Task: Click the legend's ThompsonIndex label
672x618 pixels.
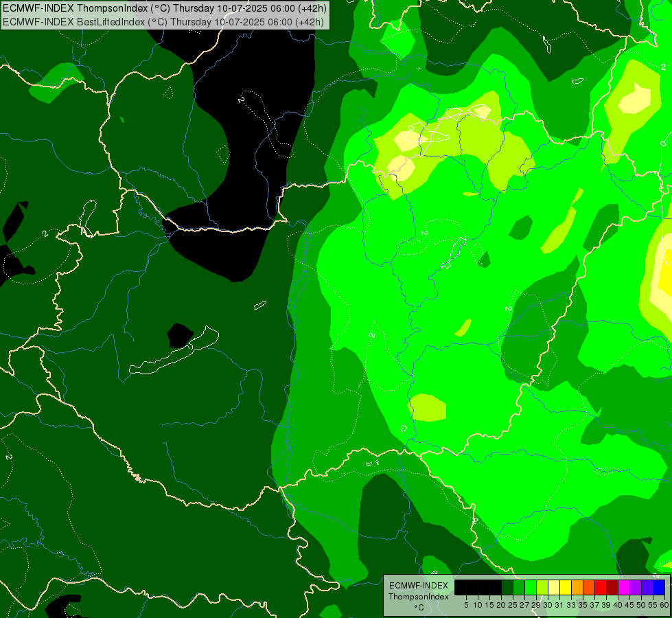Action: click(419, 597)
